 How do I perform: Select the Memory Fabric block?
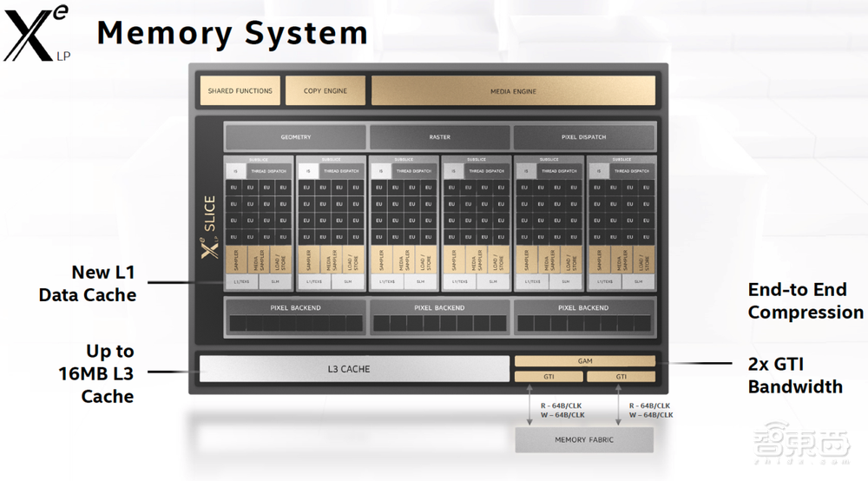coord(582,440)
